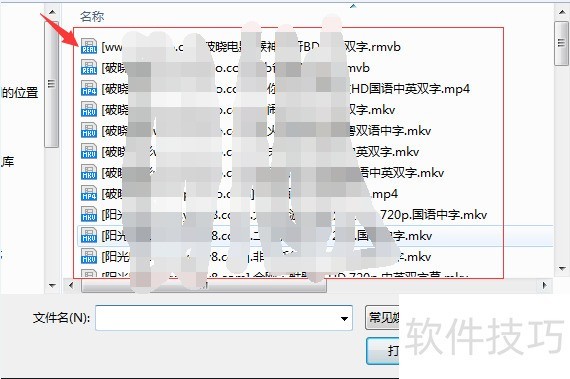Click the file name ending HD国语中英双字.mp4
The image size is (570, 379).
[x=286, y=89]
